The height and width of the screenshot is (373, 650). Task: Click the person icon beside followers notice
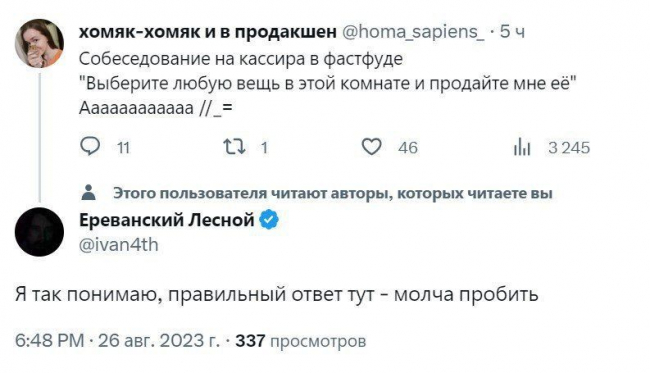coord(88,193)
